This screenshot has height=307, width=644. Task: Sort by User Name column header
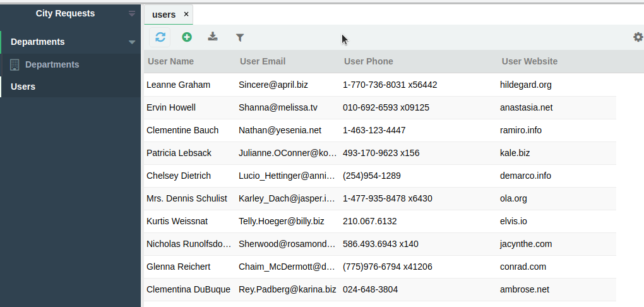click(171, 61)
